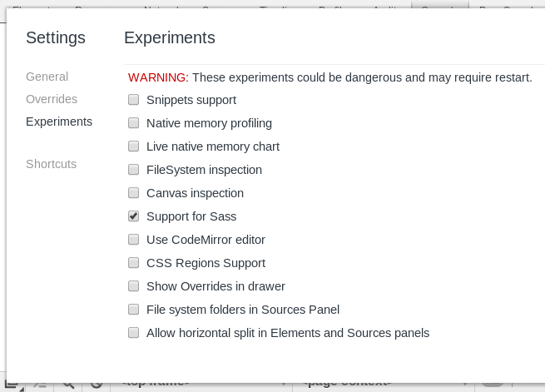Go to the Shortcuts section
Screen dimensions: 545x392
[51, 164]
